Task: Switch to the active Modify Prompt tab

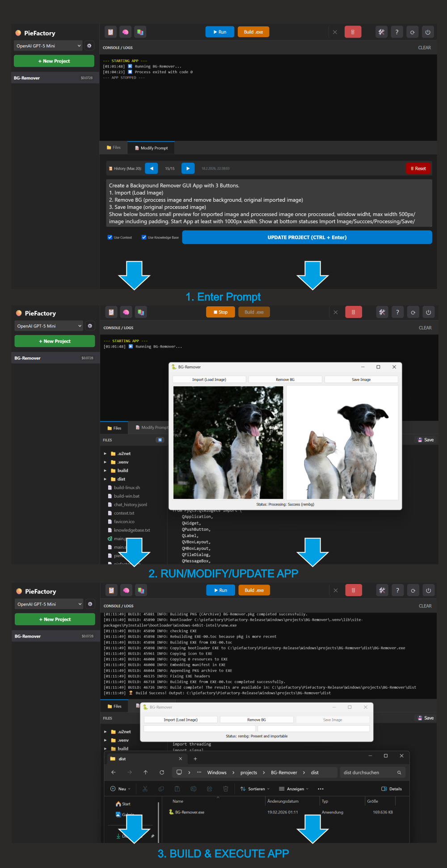Action: click(151, 148)
